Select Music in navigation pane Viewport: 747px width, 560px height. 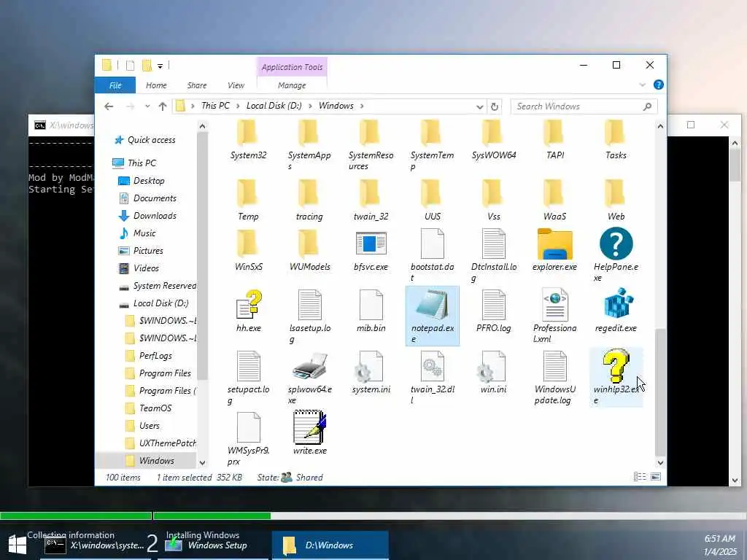click(144, 233)
